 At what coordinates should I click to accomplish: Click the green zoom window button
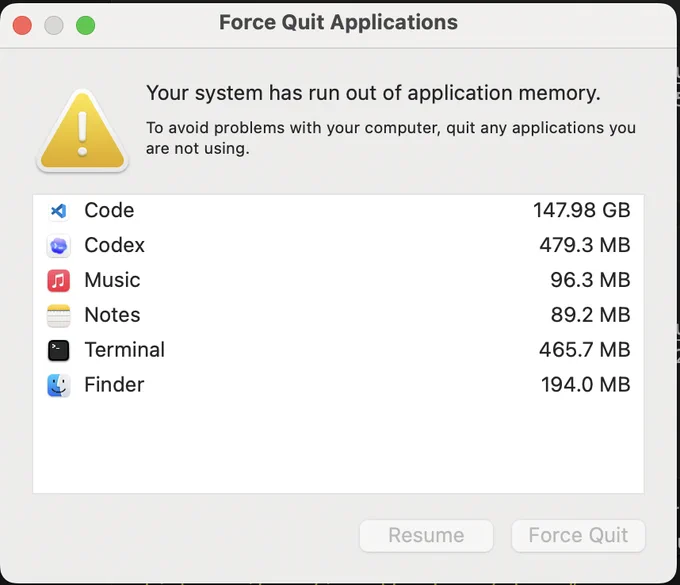[x=85, y=25]
